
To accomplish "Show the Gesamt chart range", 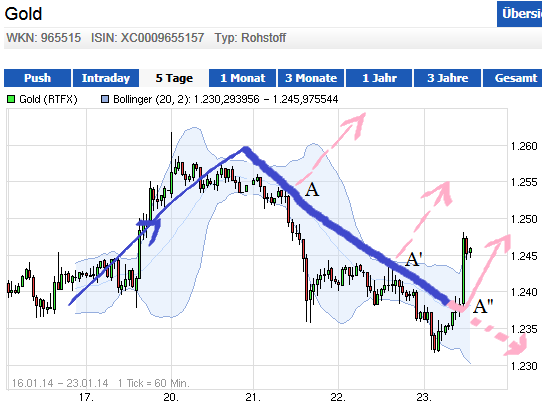I will tap(512, 78).
